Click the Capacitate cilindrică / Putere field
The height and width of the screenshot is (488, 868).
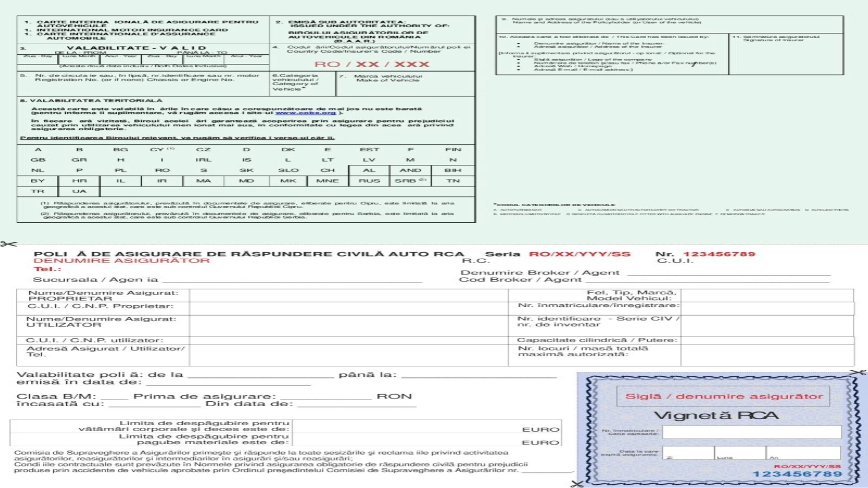pos(767,341)
